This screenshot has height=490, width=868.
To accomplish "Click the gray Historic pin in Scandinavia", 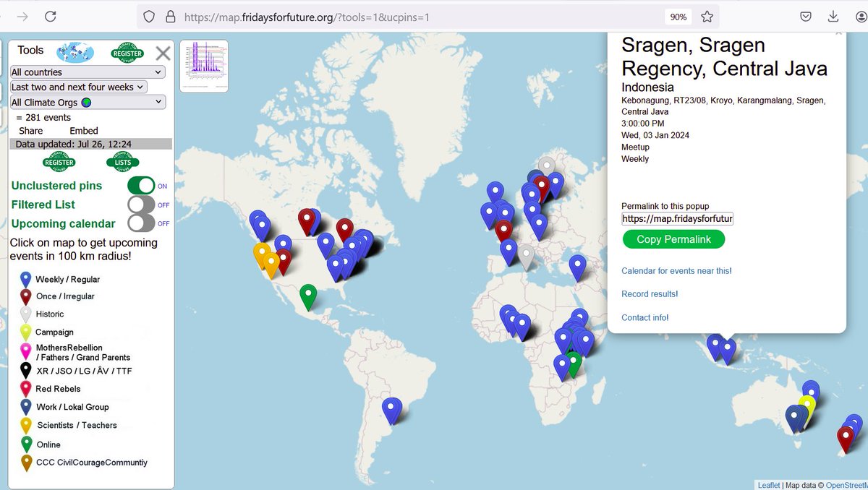I will coord(547,165).
